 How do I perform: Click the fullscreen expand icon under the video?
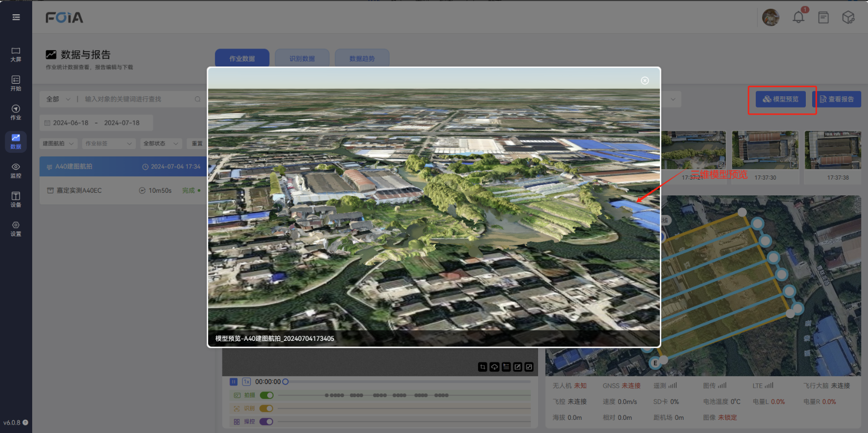[x=529, y=367]
